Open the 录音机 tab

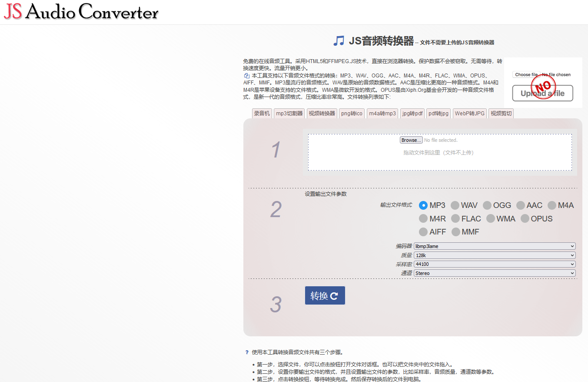point(262,114)
